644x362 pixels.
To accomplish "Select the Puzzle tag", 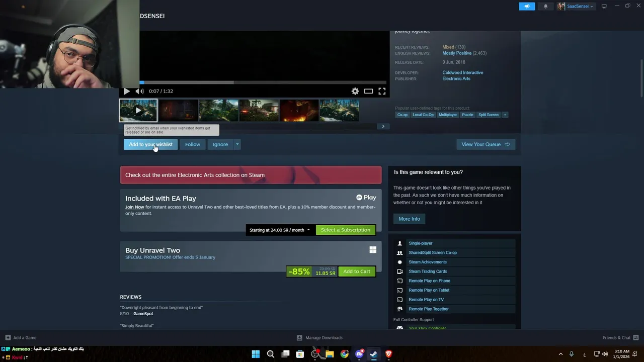I will point(468,115).
